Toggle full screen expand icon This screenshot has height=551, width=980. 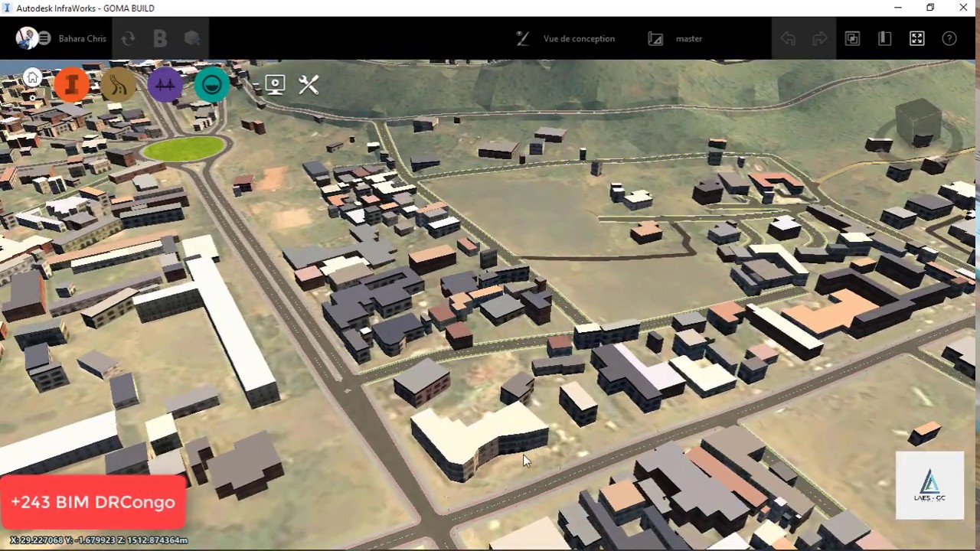click(917, 38)
